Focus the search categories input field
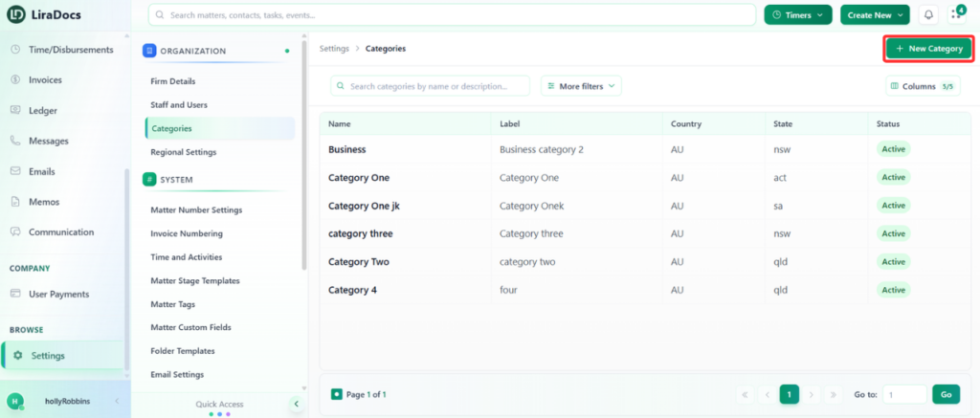 430,86
